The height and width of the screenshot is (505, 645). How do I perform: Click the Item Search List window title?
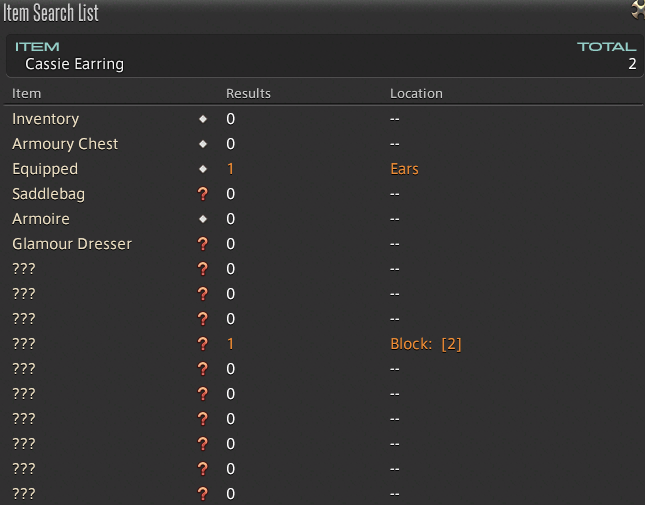point(51,13)
